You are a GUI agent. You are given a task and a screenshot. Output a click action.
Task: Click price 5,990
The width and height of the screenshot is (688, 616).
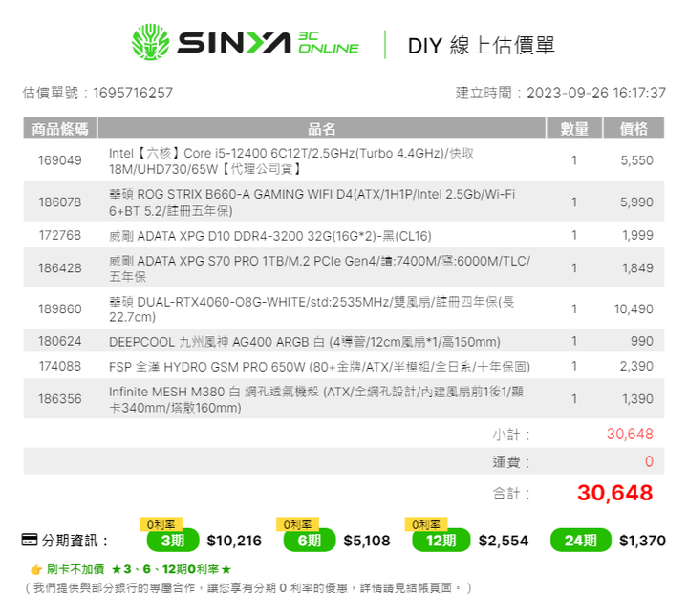click(636, 202)
